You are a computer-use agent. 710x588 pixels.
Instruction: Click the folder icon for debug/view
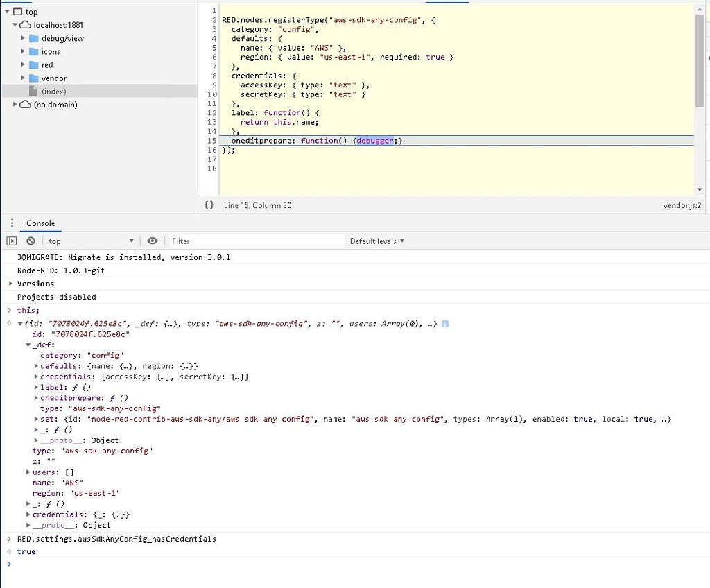click(32, 38)
